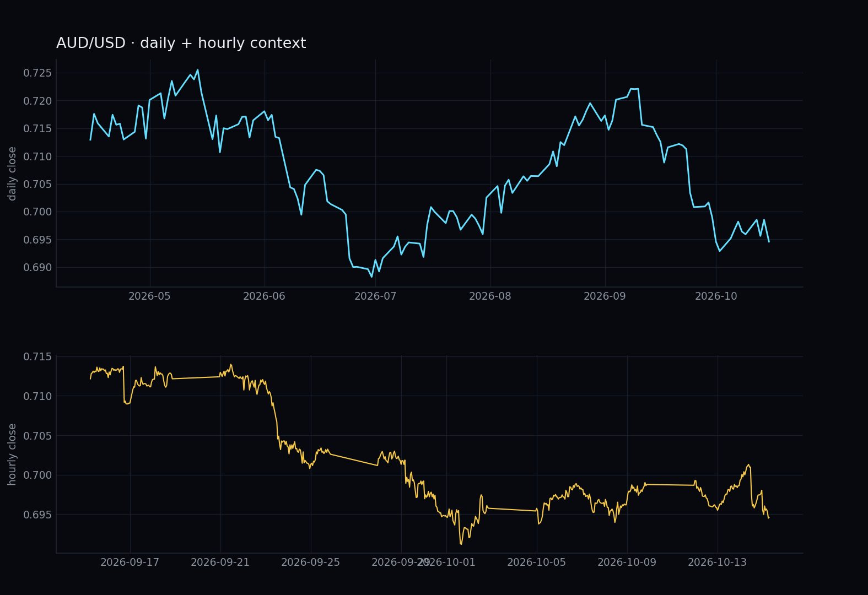Image resolution: width=868 pixels, height=595 pixels.
Task: Select the 0.700 tick on hourly close axis
Action: coord(37,475)
